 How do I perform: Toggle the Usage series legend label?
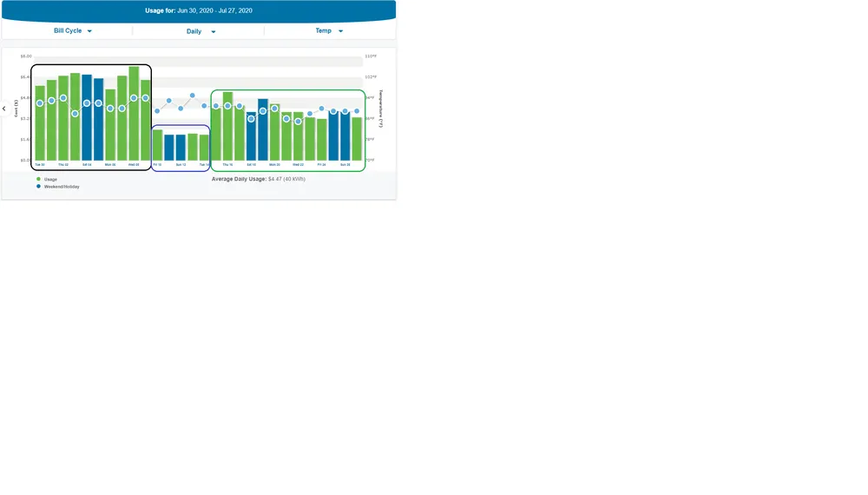pyautogui.click(x=50, y=179)
